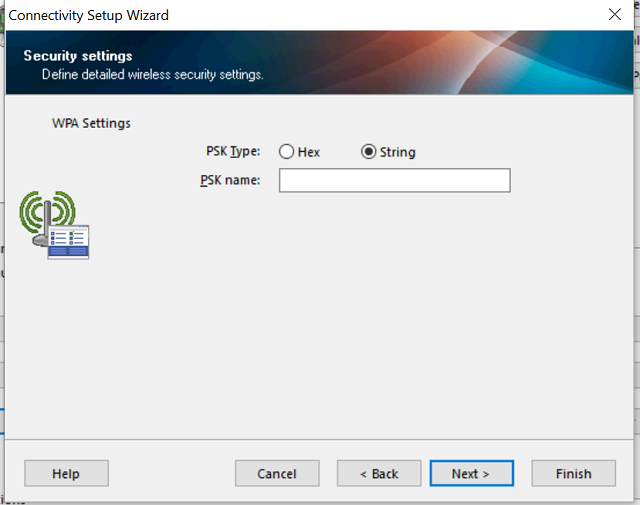
Task: Click the "Security settings" header title
Action: [78, 56]
